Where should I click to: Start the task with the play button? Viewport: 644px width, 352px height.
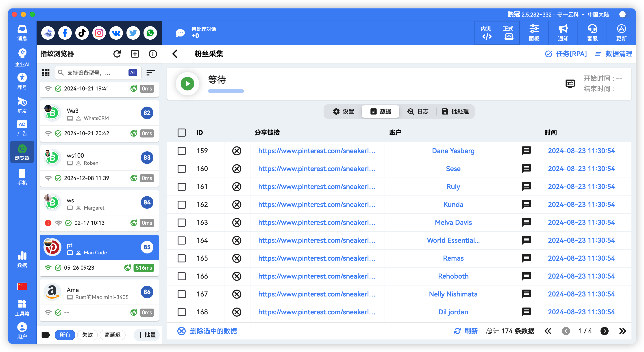[x=187, y=84]
